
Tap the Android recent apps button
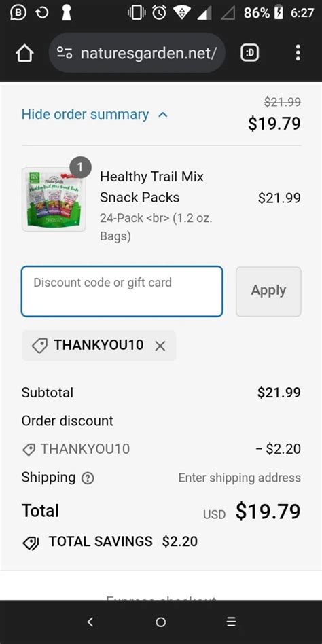(x=231, y=622)
